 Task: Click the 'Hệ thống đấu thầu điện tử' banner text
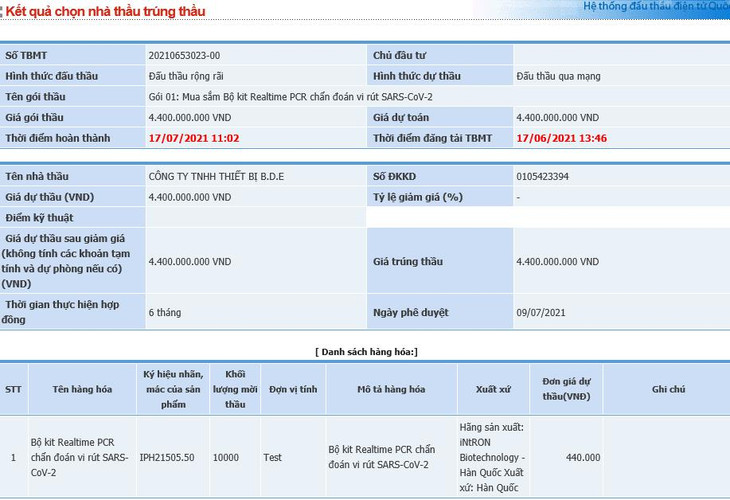pos(655,6)
